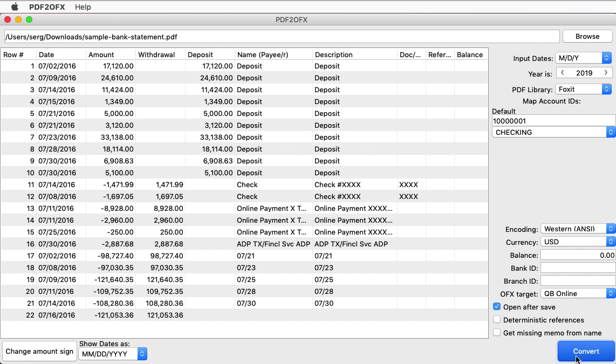616x364 pixels.
Task: Select the 07/23 name cell in row 18
Action: (x=273, y=267)
